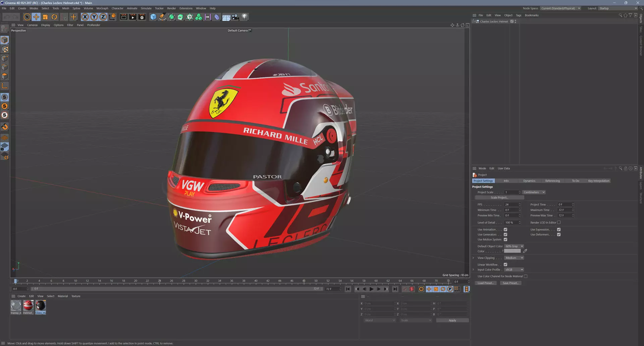Image resolution: width=644 pixels, height=346 pixels.
Task: Add a Floor environment object
Action: 226,17
